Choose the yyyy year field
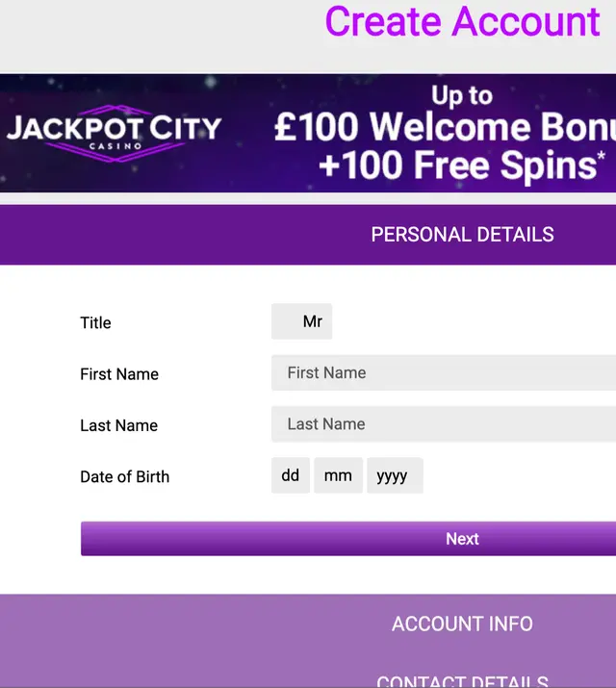 pos(394,475)
